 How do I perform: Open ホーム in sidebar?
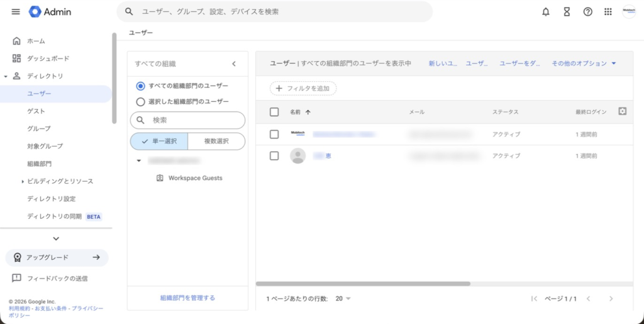tap(36, 41)
